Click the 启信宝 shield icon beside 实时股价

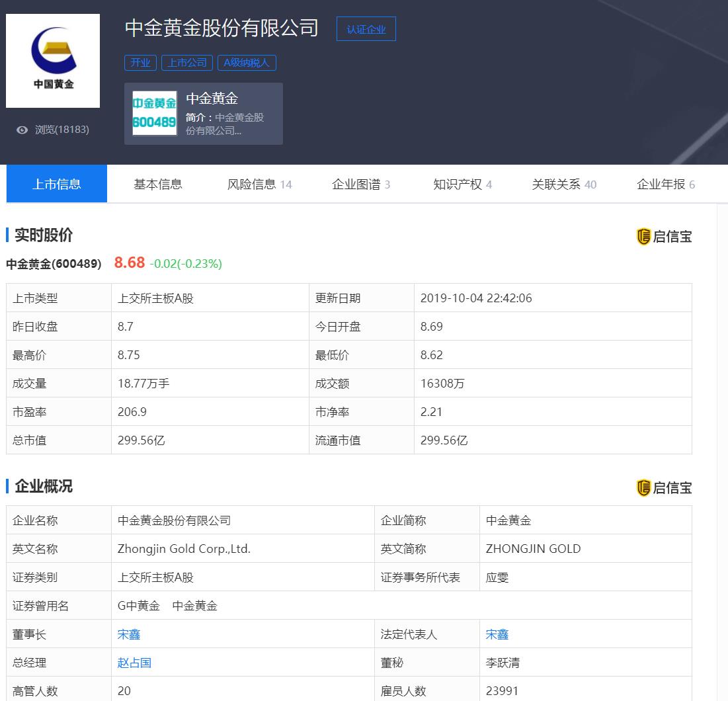pyautogui.click(x=643, y=236)
